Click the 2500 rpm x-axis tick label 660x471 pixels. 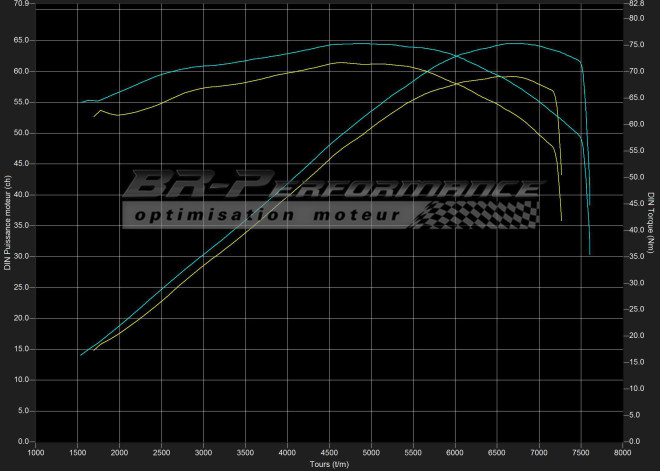161,453
